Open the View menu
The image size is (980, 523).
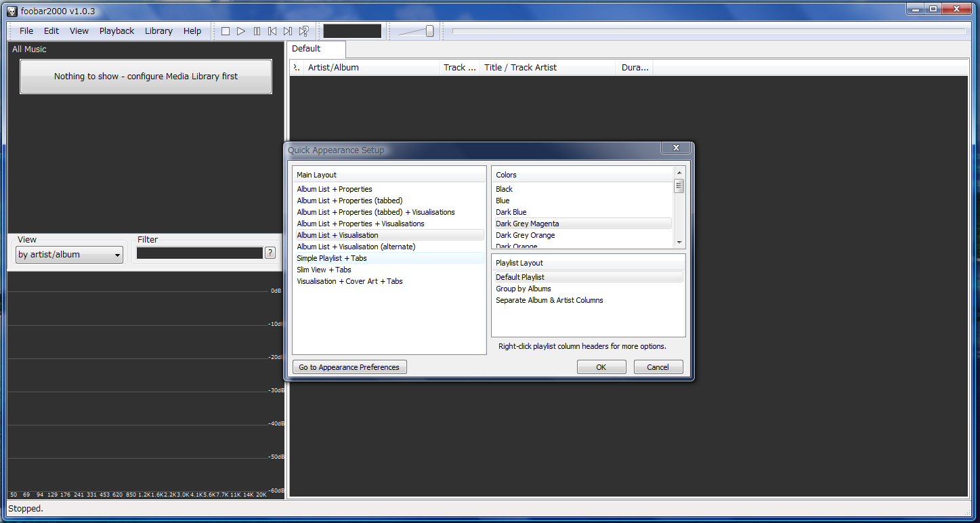click(79, 31)
